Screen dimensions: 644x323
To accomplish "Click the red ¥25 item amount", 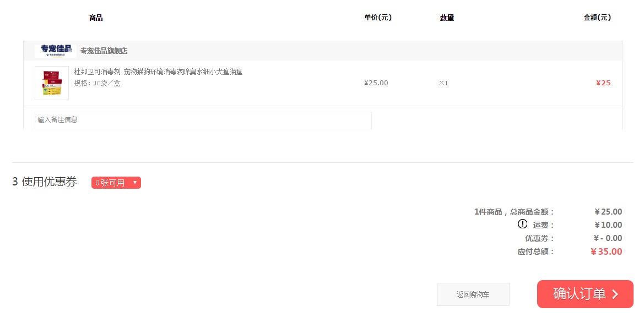I will click(x=603, y=83).
